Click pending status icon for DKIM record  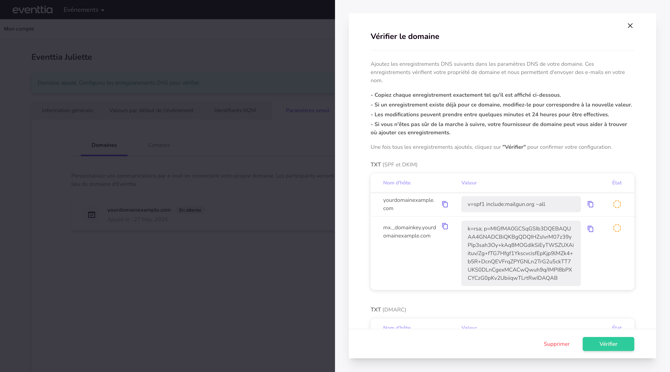(x=617, y=228)
